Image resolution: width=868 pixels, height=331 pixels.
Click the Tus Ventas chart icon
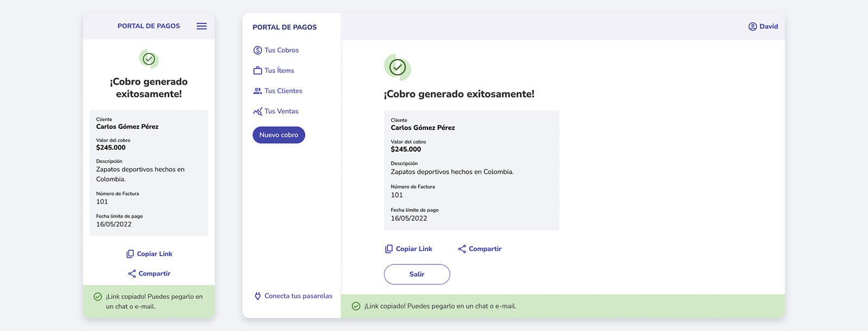pos(258,112)
